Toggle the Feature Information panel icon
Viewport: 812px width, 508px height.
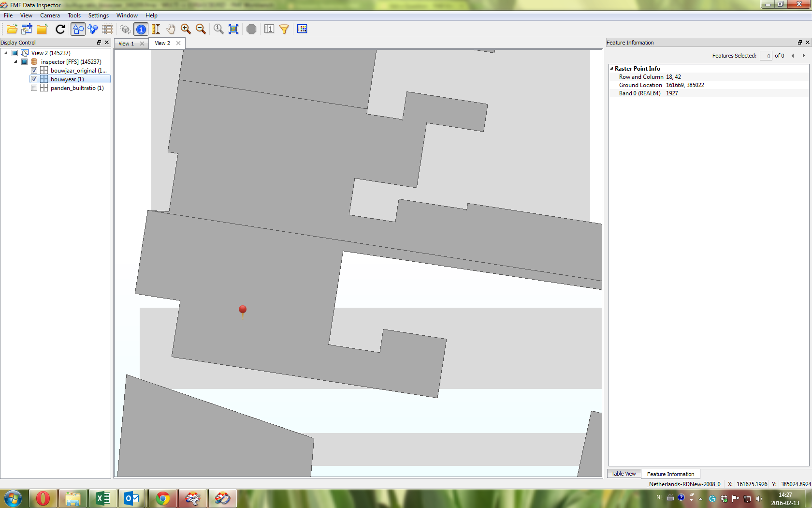pos(269,29)
